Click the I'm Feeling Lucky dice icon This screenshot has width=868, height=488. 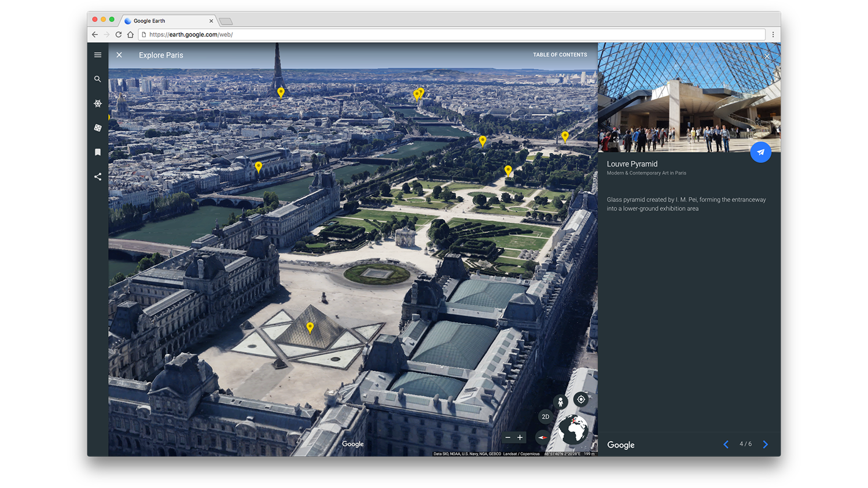pyautogui.click(x=98, y=128)
